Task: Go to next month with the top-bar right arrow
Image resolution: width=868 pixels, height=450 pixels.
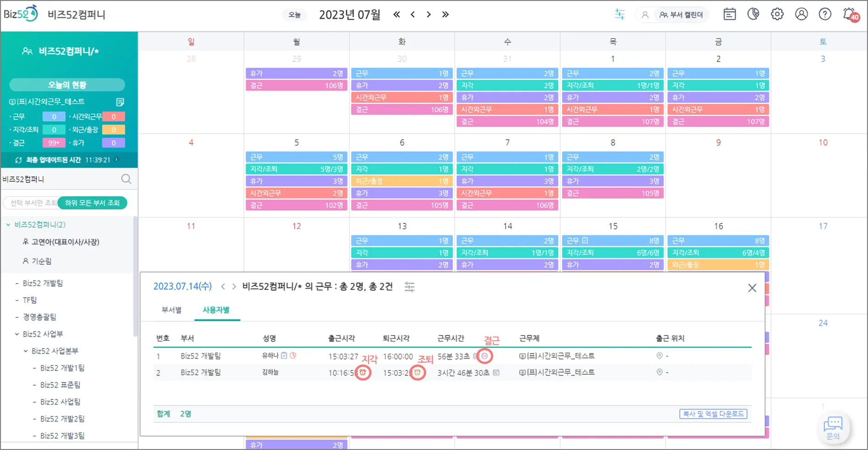Action: pyautogui.click(x=429, y=14)
